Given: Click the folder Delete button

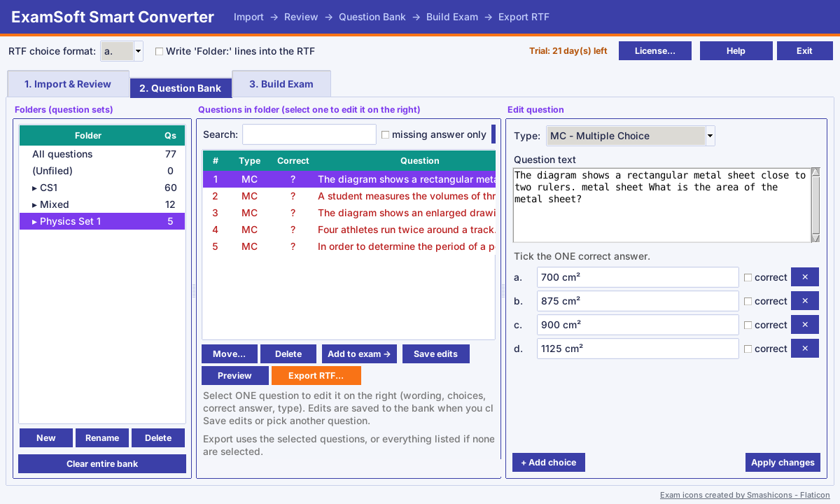Looking at the screenshot, I should tap(158, 438).
